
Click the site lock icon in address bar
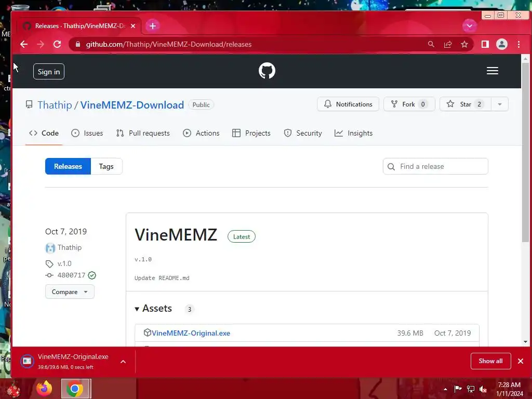click(78, 44)
